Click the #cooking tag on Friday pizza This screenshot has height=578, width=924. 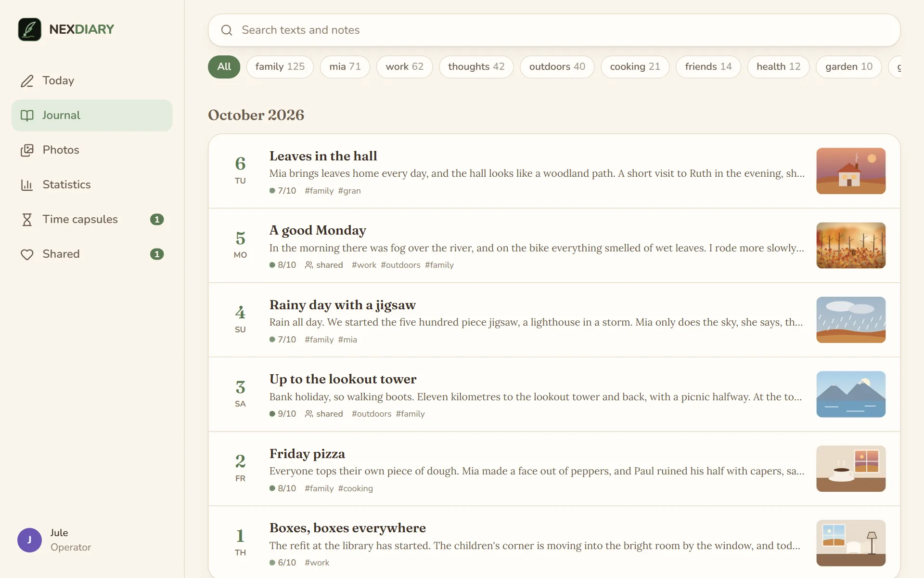tap(355, 488)
